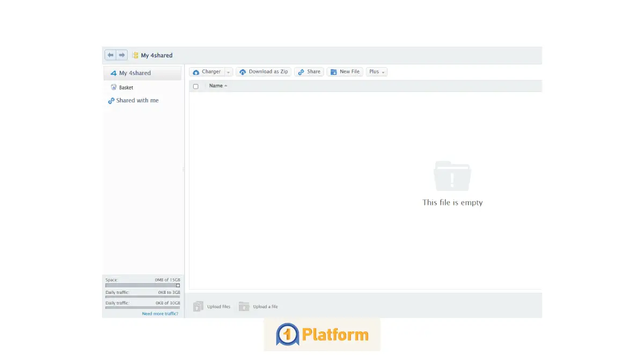Open the Basket trash icon
Screen dimensions: 644x362
(x=113, y=87)
